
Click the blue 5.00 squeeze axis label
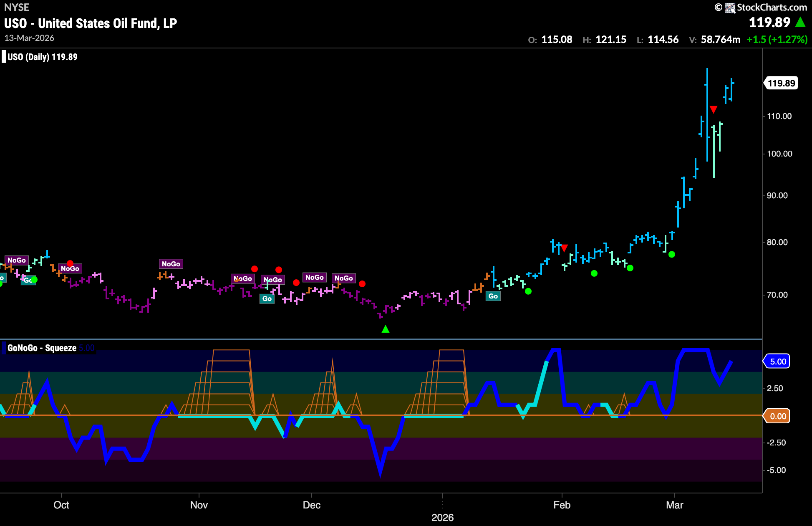click(x=777, y=362)
